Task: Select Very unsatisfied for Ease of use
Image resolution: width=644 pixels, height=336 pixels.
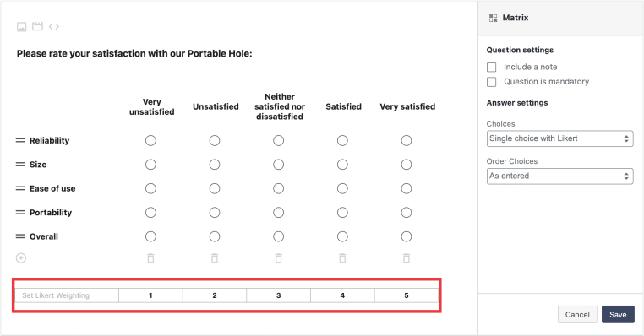Action: point(150,188)
